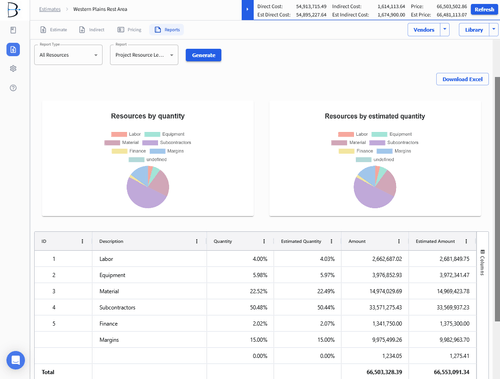500x379 pixels.
Task: Select the highlighted estimates document sidebar icon
Action: click(x=13, y=50)
